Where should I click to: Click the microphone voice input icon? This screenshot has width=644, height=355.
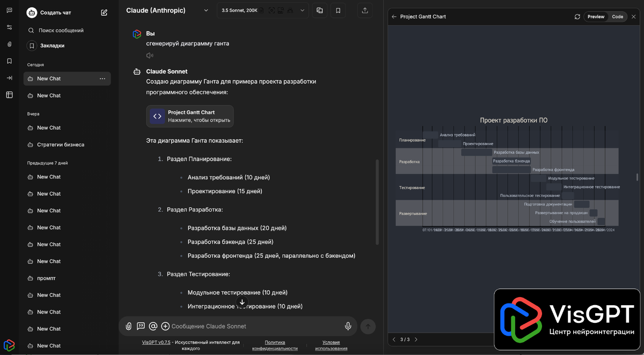point(348,326)
